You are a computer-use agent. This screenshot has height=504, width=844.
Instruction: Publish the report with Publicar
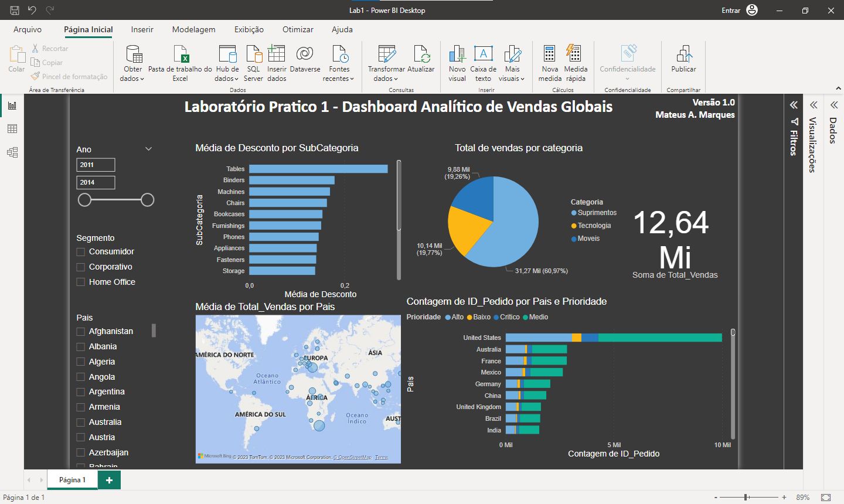[x=683, y=59]
